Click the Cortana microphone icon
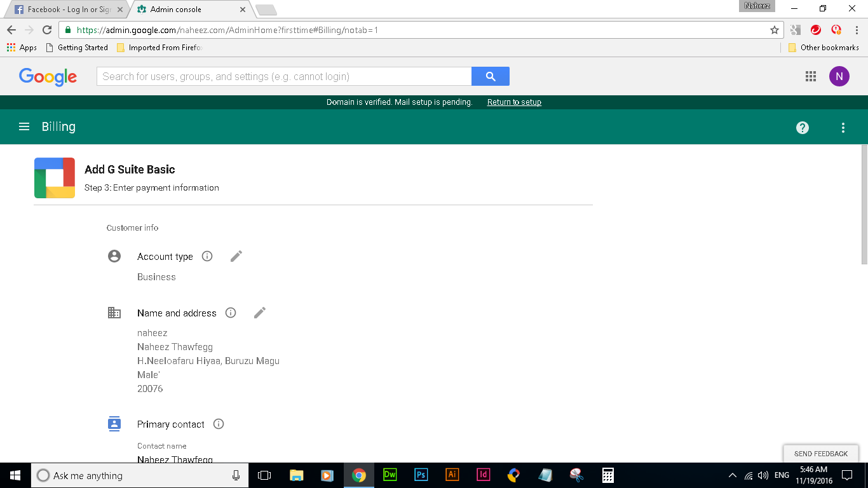This screenshot has height=488, width=868. tap(236, 475)
